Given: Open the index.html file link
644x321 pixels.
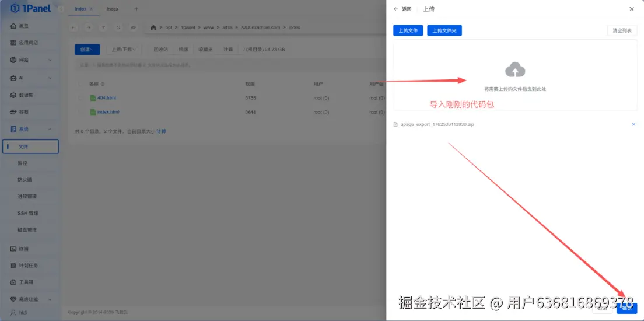Looking at the screenshot, I should 108,112.
